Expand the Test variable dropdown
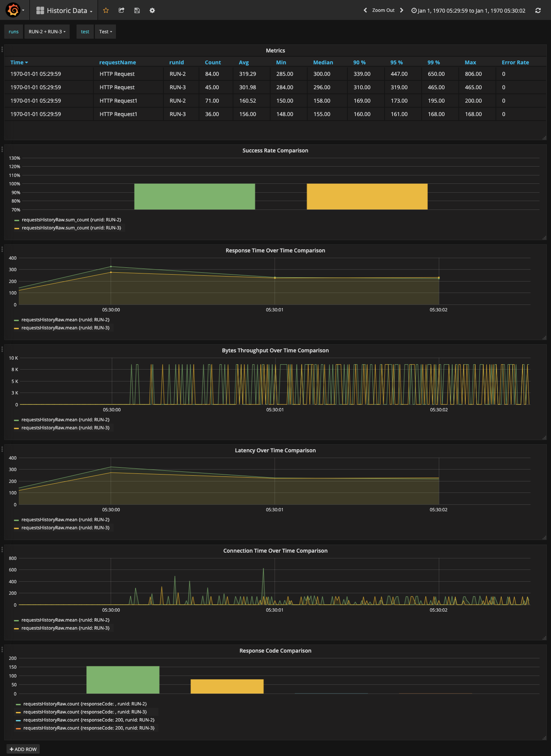This screenshot has width=551, height=756. point(106,32)
